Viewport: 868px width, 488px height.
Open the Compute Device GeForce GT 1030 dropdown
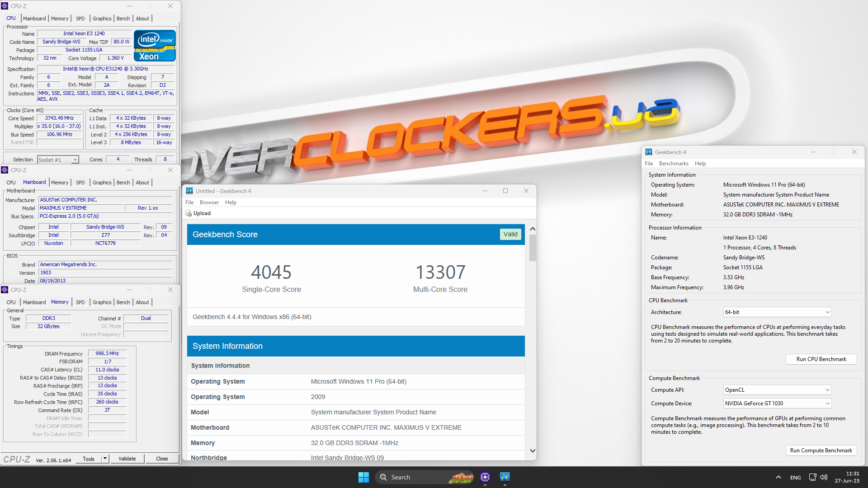pos(777,404)
